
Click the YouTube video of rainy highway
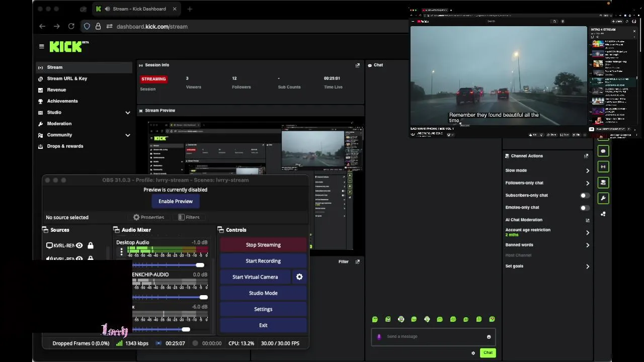(499, 75)
